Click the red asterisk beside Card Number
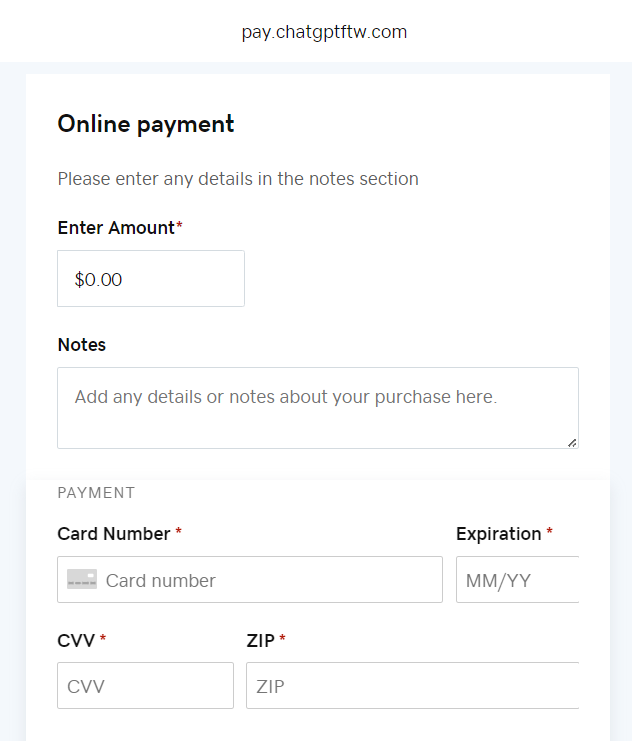The image size is (632, 741). (x=178, y=533)
